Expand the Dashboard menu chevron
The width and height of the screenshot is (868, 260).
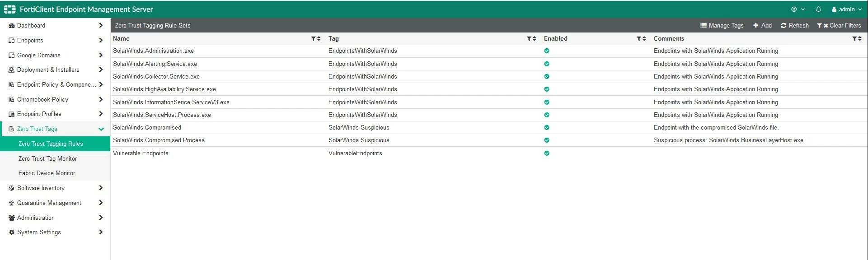[x=101, y=26]
